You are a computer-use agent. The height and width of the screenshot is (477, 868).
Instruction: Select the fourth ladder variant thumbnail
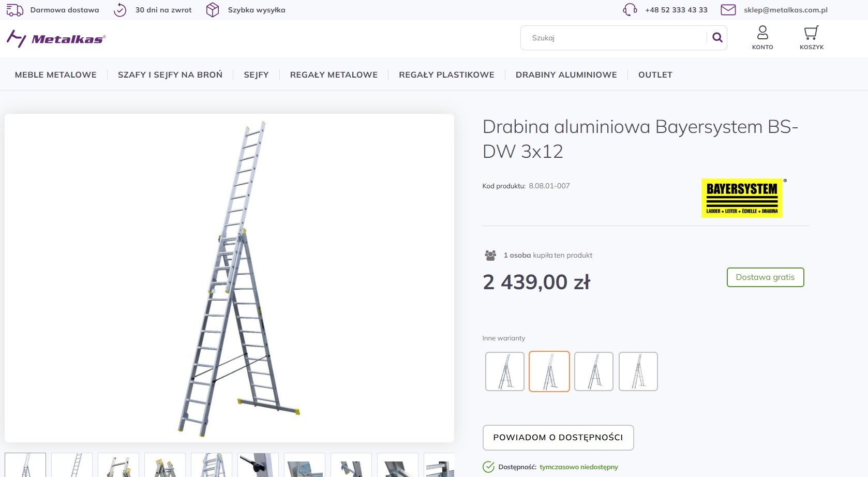click(x=638, y=371)
